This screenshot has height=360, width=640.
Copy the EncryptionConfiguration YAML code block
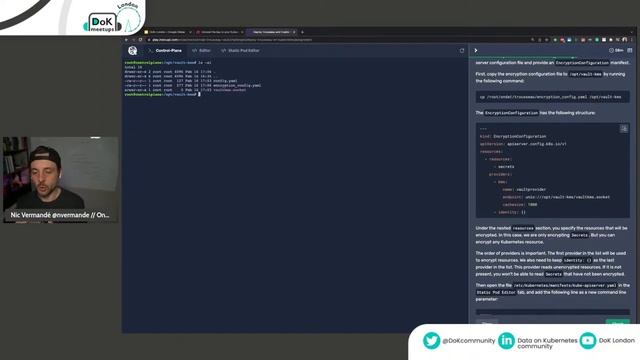coord(624,129)
